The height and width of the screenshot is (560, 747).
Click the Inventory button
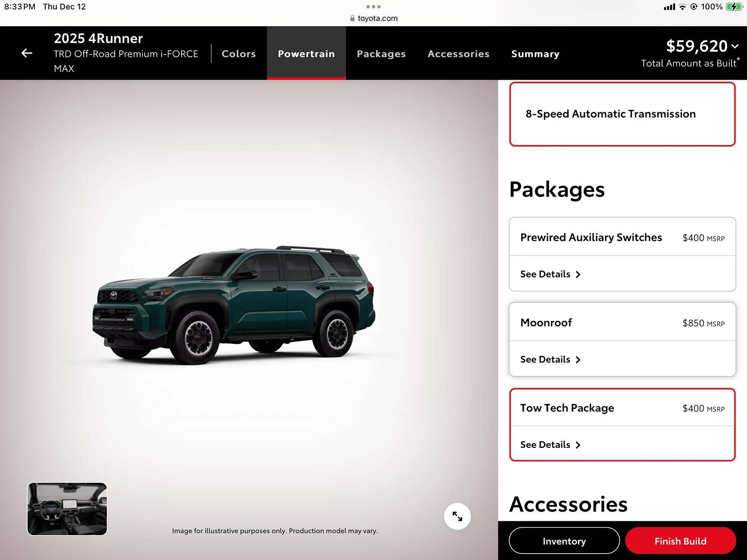coord(564,541)
